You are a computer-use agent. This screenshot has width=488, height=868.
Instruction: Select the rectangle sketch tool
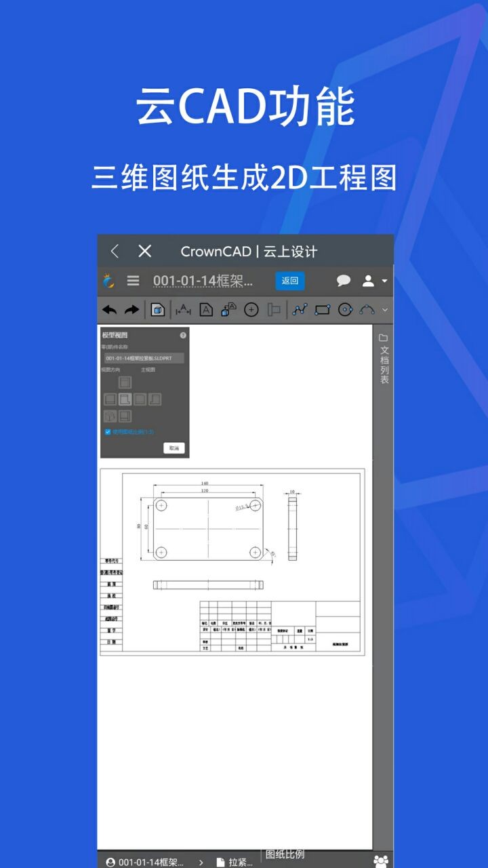coord(323,310)
